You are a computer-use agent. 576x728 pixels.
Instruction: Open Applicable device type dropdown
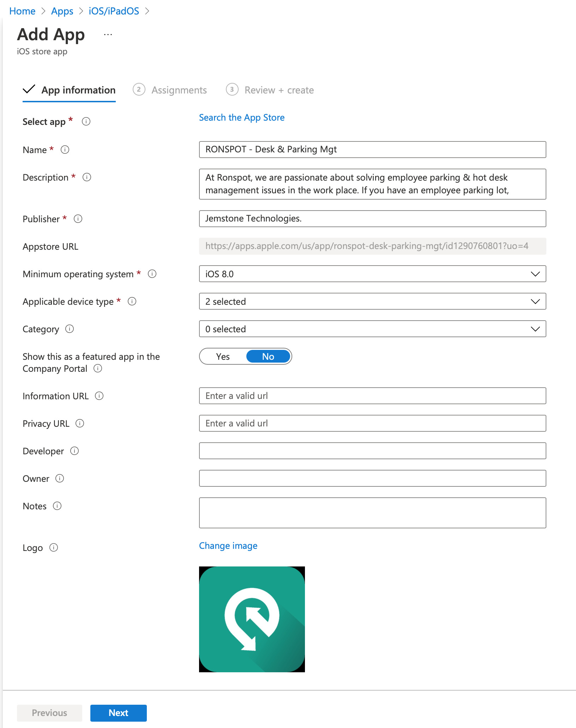pos(372,301)
